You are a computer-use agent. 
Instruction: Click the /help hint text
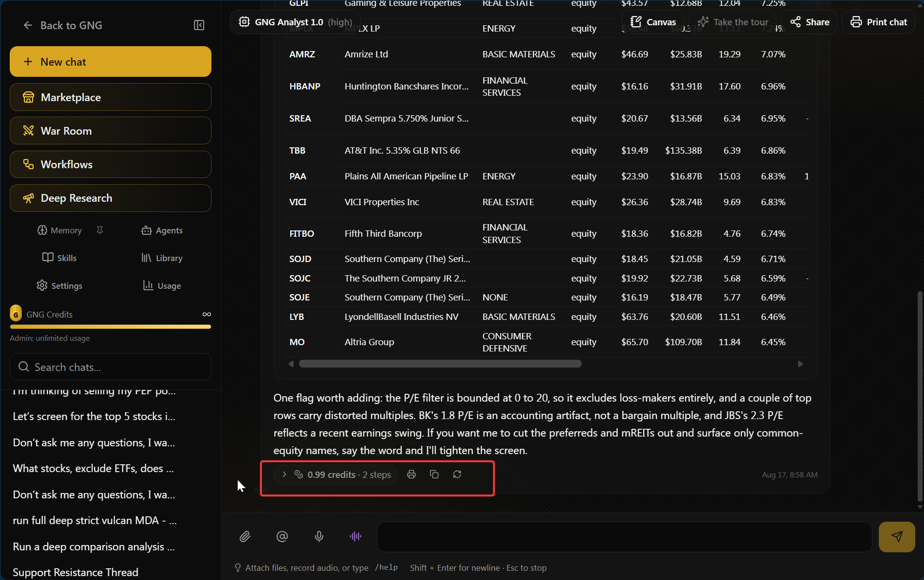click(386, 568)
